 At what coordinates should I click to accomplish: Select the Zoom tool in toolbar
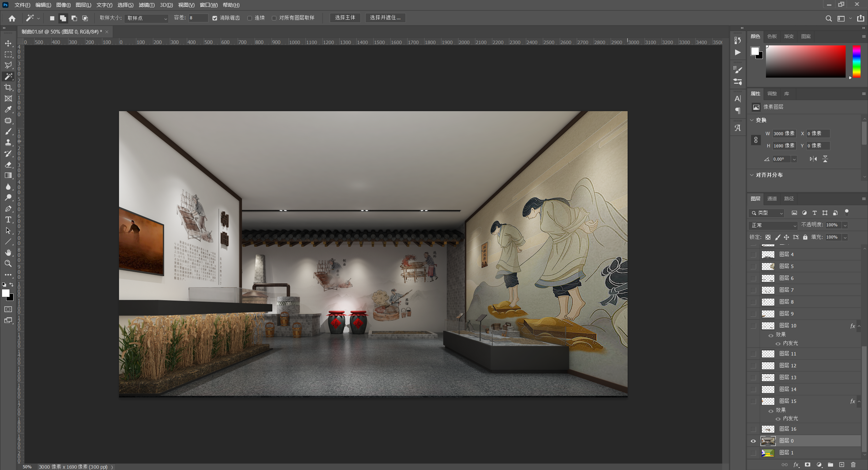point(8,263)
